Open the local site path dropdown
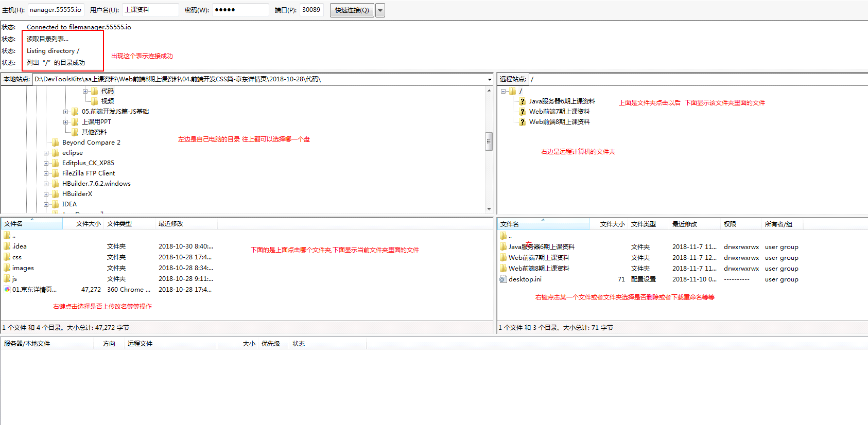868x425 pixels. (490, 79)
